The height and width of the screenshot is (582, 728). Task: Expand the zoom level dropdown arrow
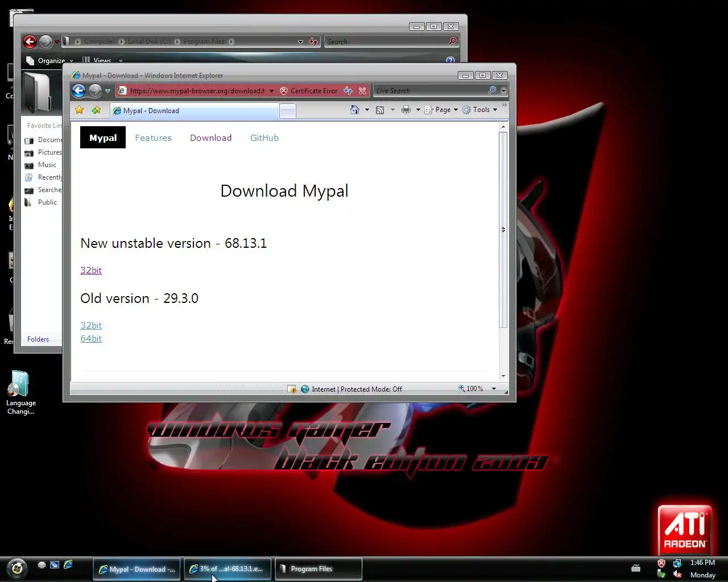click(x=494, y=389)
